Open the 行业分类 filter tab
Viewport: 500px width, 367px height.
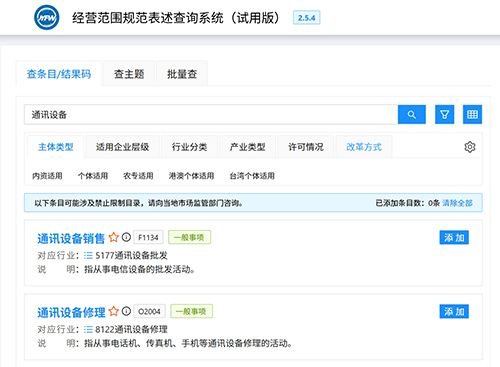pos(189,147)
